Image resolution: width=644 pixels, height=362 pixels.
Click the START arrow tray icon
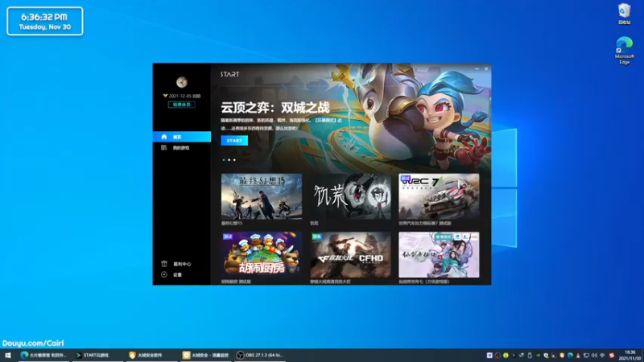point(514,356)
